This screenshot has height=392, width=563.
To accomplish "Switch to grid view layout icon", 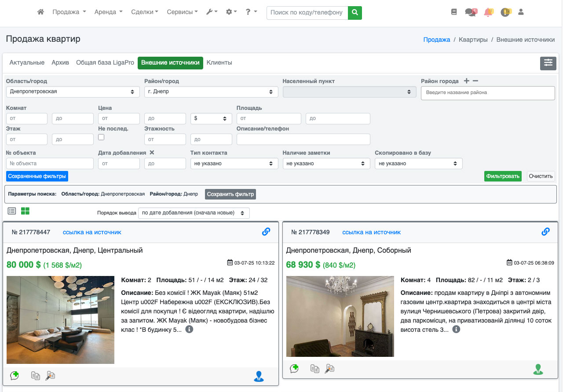I will [25, 211].
